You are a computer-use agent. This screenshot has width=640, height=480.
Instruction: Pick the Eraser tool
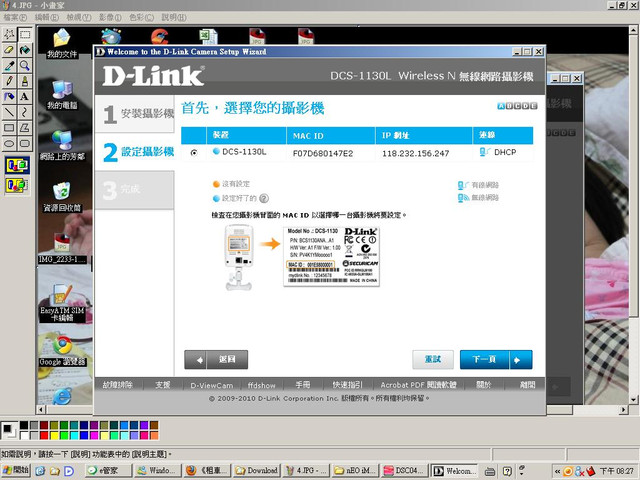click(9, 50)
